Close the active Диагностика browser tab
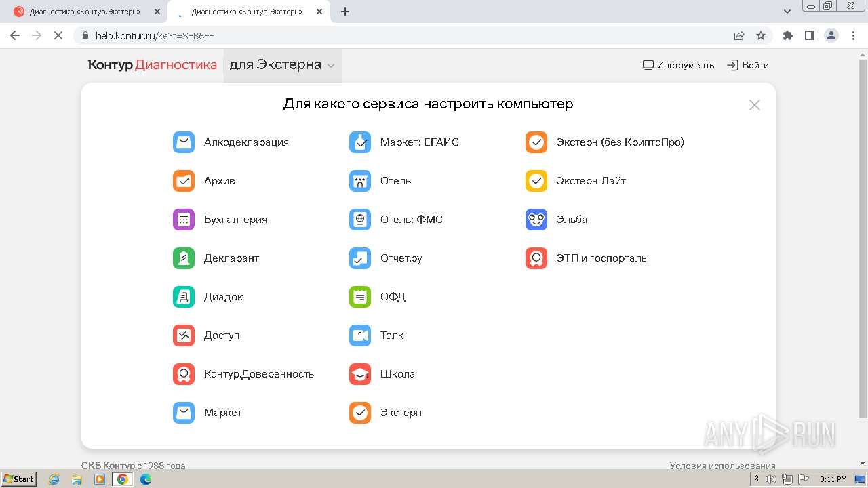This screenshot has width=868, height=488. pyautogui.click(x=319, y=12)
